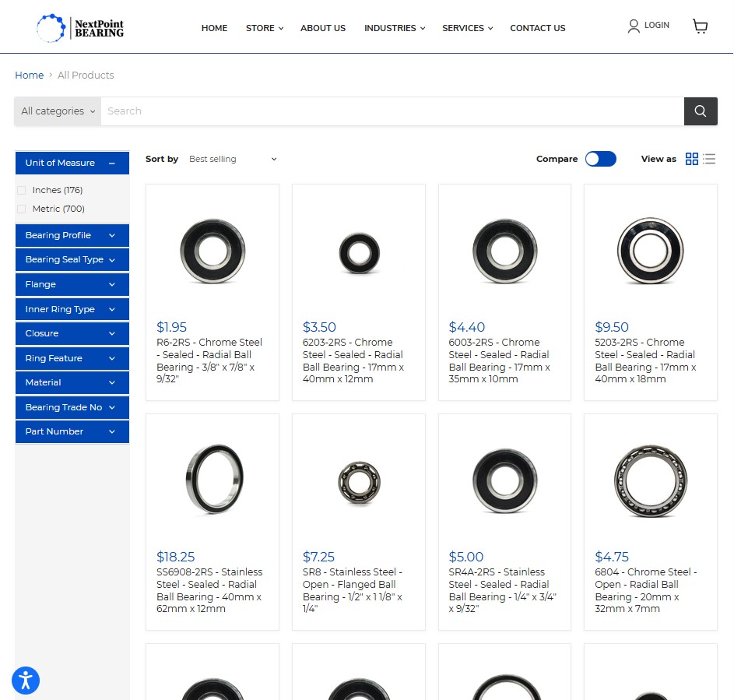Click the 6003-2RS bearing product image

tap(504, 251)
